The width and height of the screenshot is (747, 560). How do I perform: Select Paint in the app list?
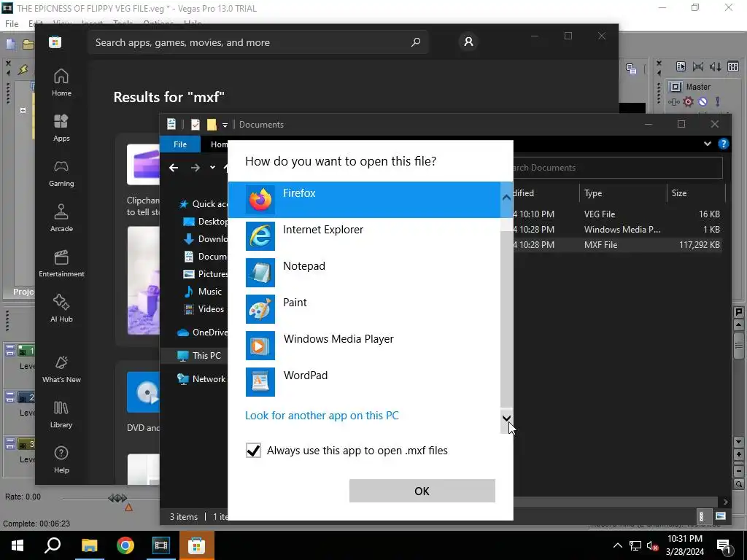[364, 309]
